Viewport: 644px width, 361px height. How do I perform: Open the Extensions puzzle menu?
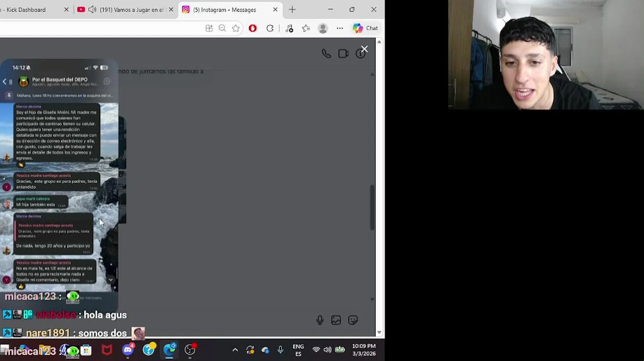click(x=270, y=29)
